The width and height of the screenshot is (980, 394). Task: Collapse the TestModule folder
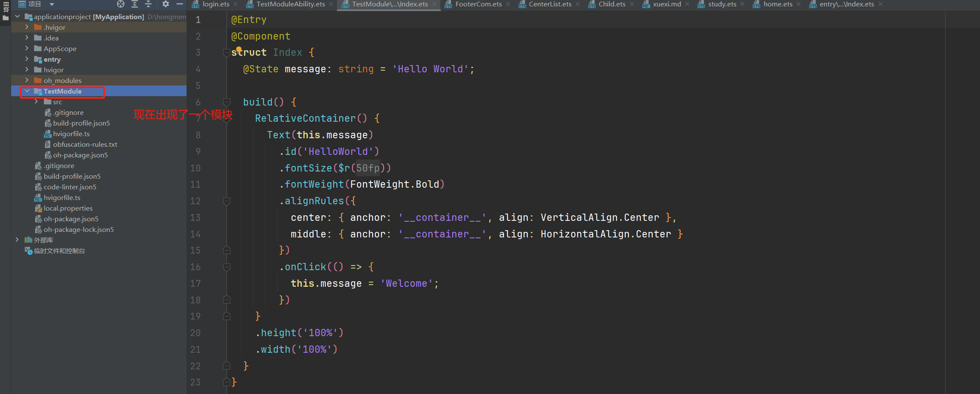(x=27, y=91)
